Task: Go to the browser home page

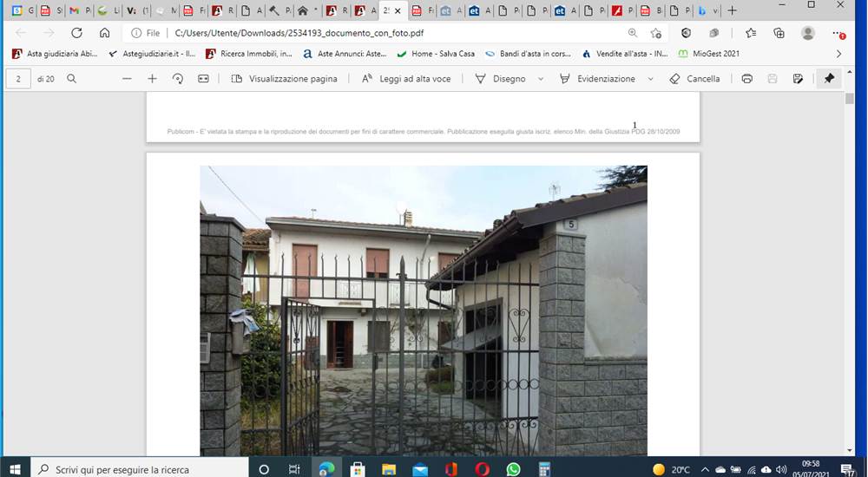Action: point(104,33)
